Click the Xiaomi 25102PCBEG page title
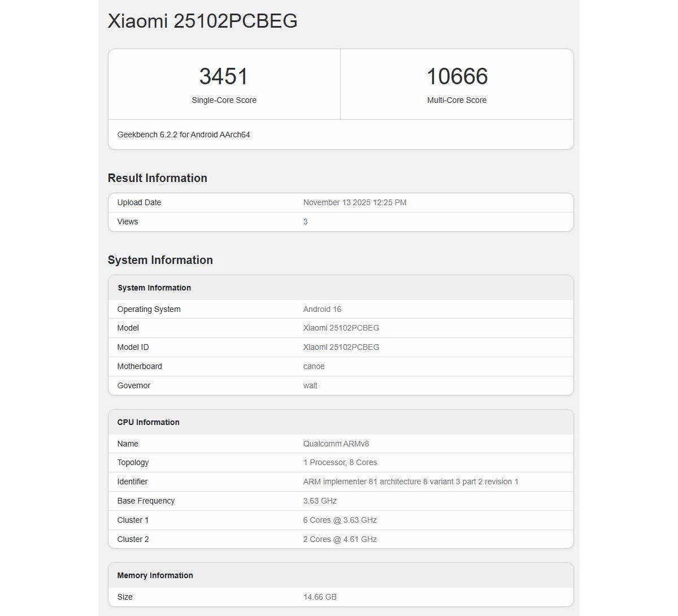Image resolution: width=678 pixels, height=616 pixels. click(202, 21)
